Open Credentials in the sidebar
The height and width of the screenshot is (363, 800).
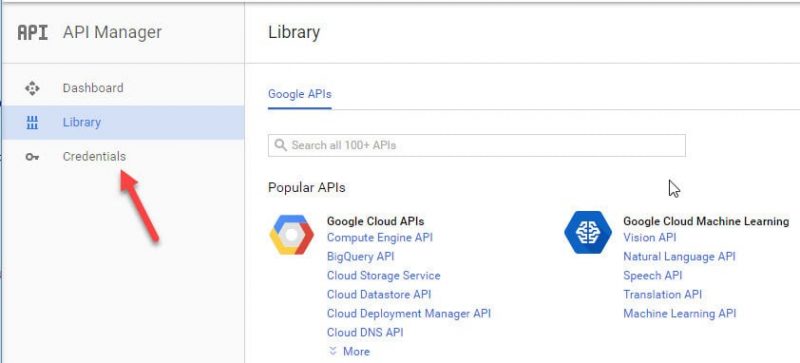point(122,157)
